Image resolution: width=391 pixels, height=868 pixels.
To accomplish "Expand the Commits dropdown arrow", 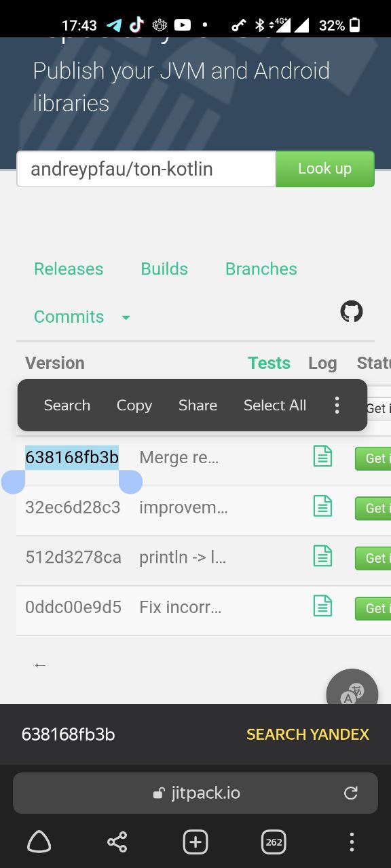I will click(x=126, y=317).
